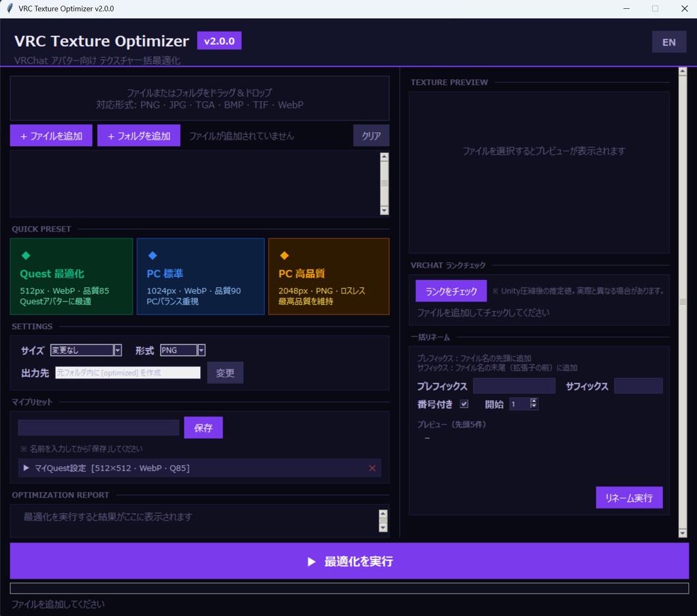Run VRChat rank check with ランクをチェック
Screen dimensions: 697x616
click(451, 291)
